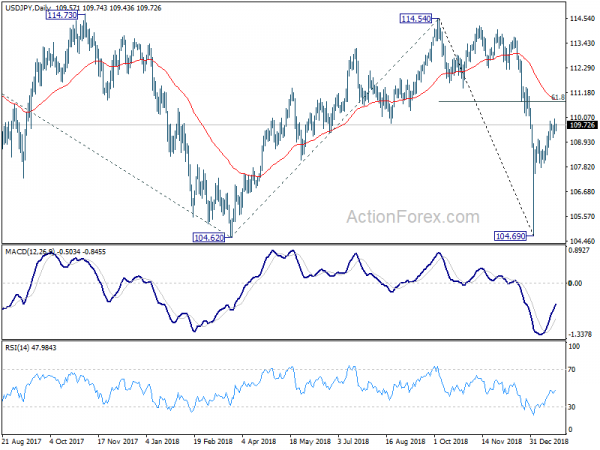Click the 21 Aug 2017 date marker
Image resolution: width=600 pixels, height=450 pixels.
tap(21, 441)
